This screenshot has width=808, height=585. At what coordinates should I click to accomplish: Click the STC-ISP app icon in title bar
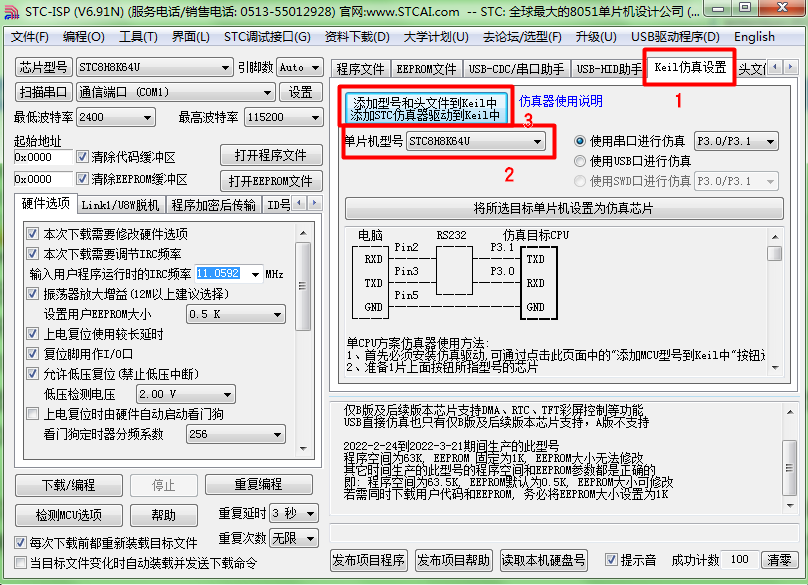(11, 11)
